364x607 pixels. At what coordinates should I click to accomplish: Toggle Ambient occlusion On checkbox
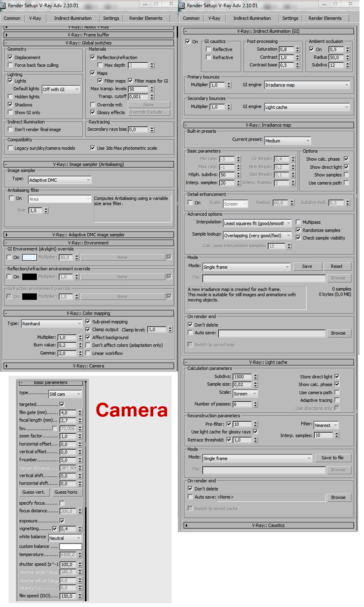tap(311, 49)
